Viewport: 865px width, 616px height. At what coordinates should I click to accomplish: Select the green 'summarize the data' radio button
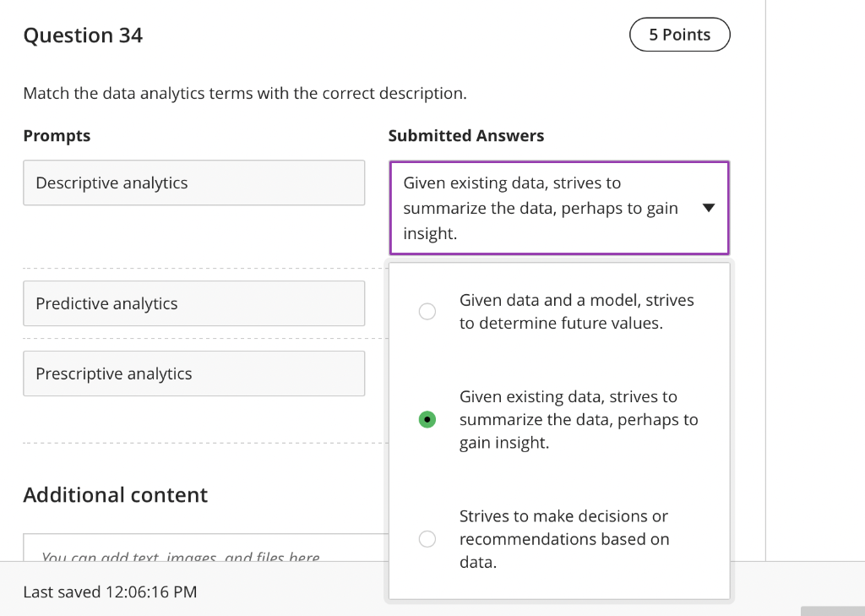tap(427, 420)
